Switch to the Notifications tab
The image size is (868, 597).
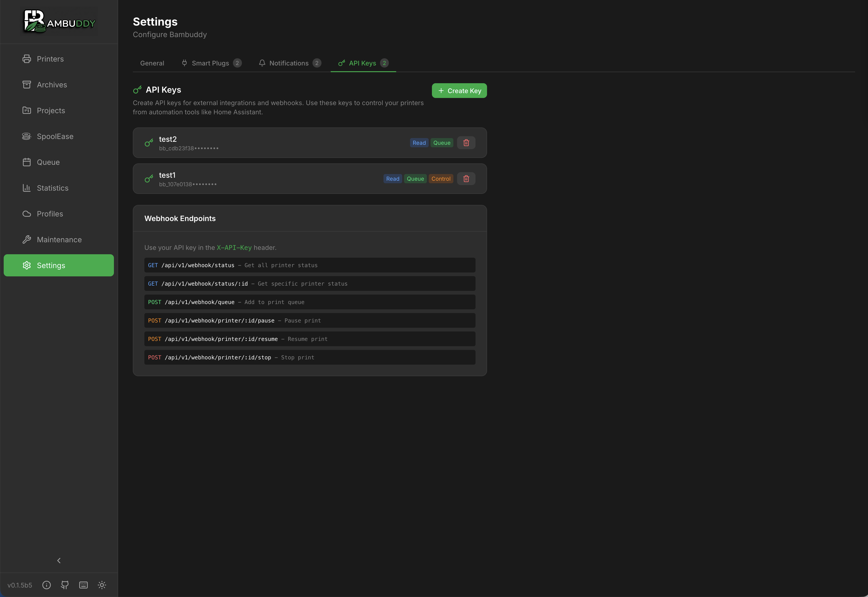pyautogui.click(x=290, y=63)
